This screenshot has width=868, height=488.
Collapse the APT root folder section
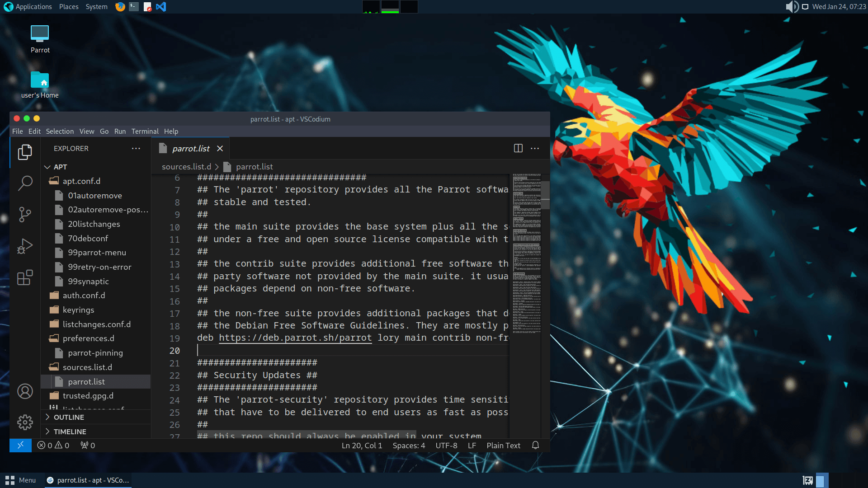coord(60,167)
